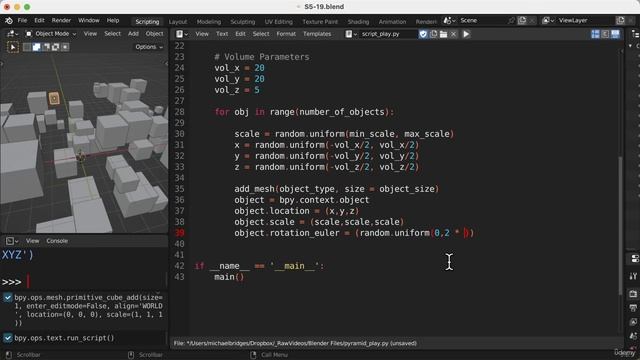
Task: Choose the Subtract selection mode icon
Action: click(x=46, y=47)
